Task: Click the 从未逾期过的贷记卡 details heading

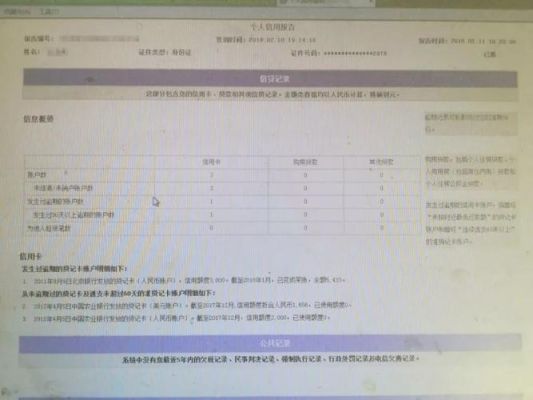Action: click(119, 293)
